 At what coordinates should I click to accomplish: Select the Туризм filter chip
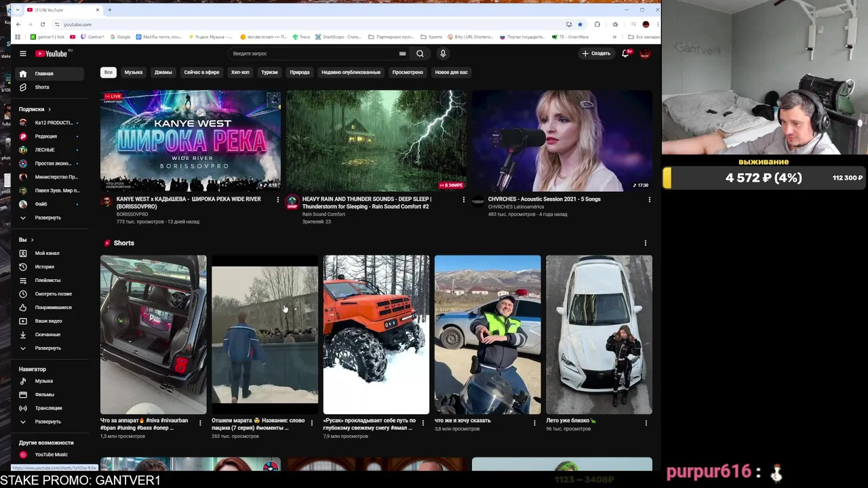point(269,72)
